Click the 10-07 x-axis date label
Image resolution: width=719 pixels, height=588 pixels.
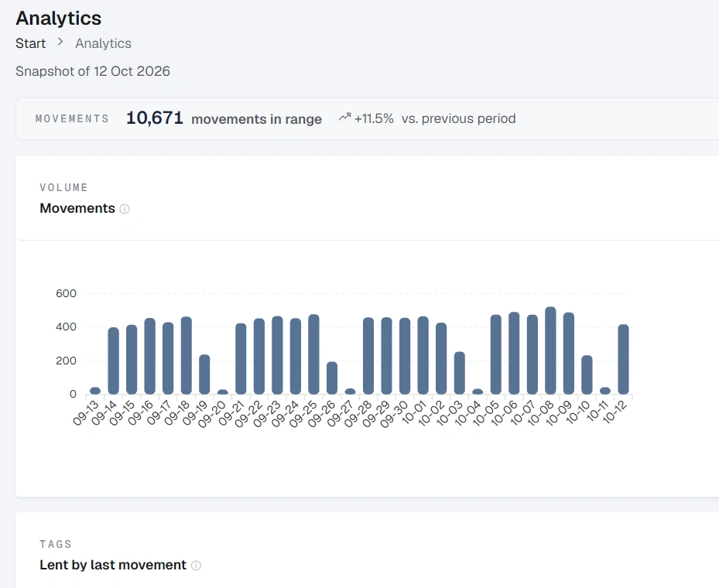click(524, 412)
